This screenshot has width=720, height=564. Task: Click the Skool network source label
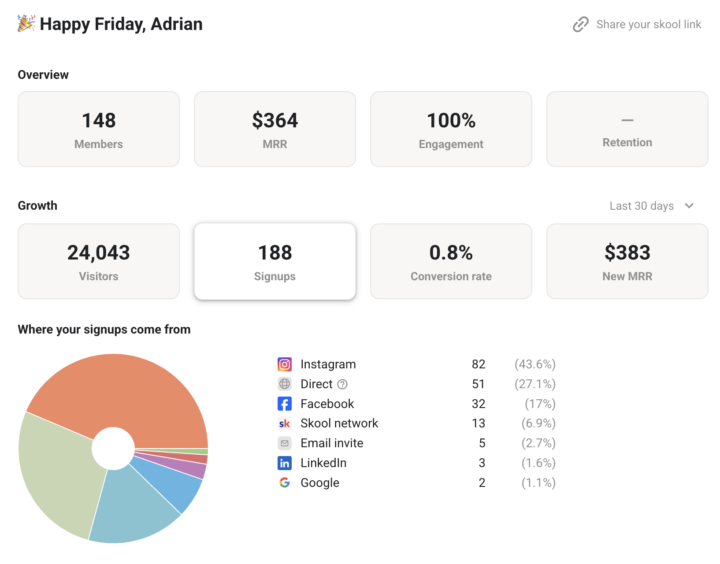[x=339, y=423]
